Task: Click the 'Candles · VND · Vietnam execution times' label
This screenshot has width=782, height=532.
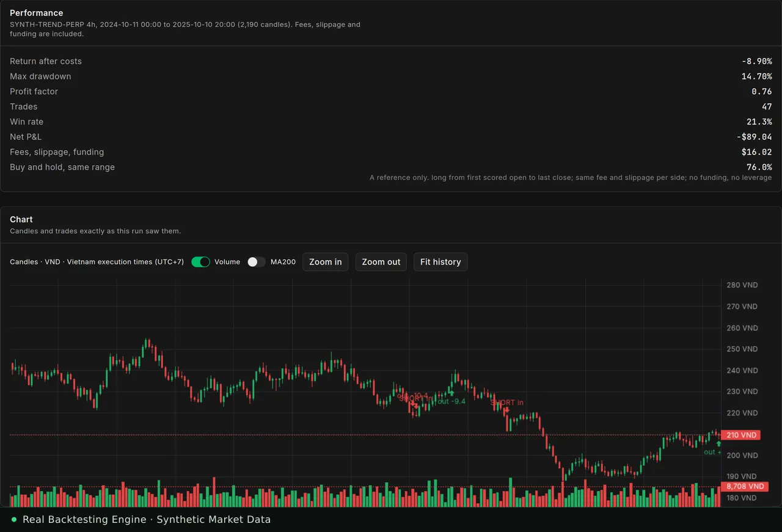Action: point(97,262)
